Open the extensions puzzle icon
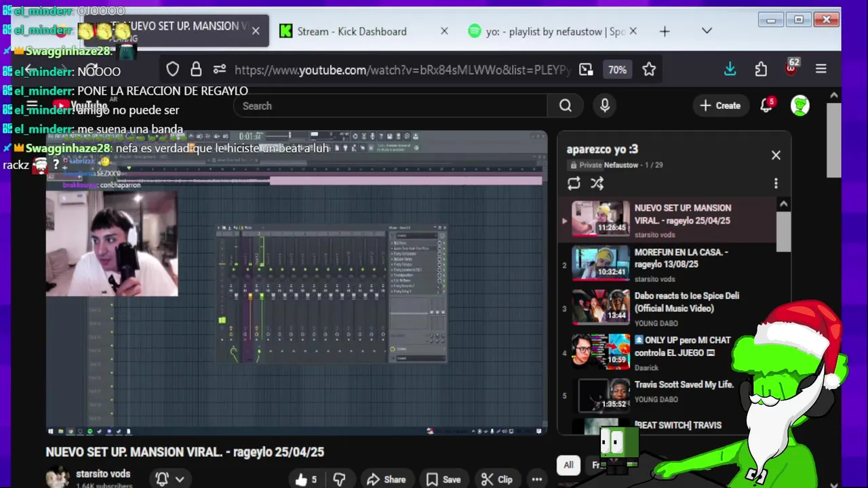Screen dimensions: 868x488 point(761,69)
